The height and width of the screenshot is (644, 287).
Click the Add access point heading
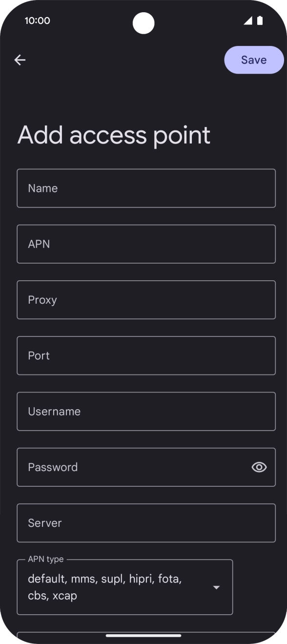point(114,134)
